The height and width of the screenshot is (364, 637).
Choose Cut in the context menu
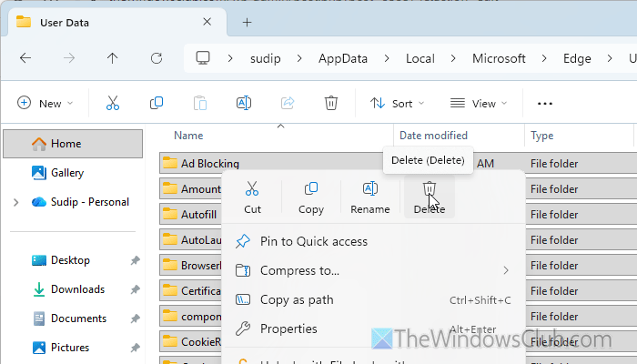(252, 197)
